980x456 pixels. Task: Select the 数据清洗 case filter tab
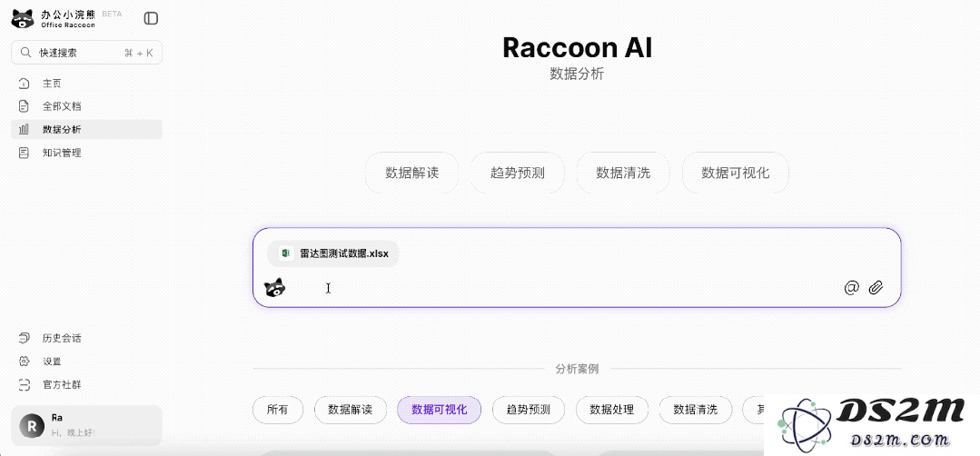(x=695, y=410)
